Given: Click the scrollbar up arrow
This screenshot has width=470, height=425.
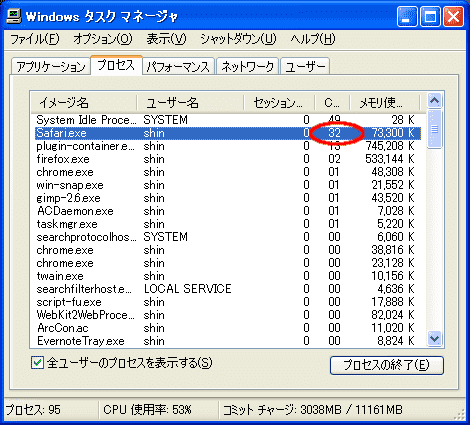Looking at the screenshot, I should click(x=435, y=101).
